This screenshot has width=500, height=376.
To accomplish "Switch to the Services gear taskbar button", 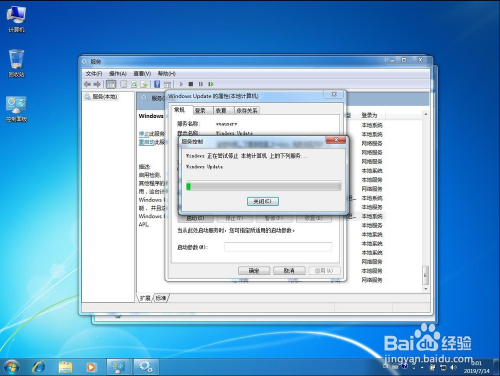I will pos(146,367).
